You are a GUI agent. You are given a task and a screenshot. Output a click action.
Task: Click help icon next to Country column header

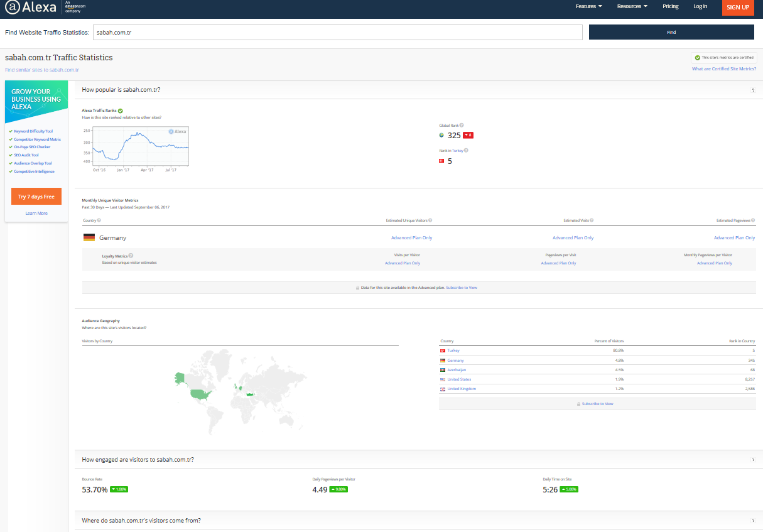point(99,220)
